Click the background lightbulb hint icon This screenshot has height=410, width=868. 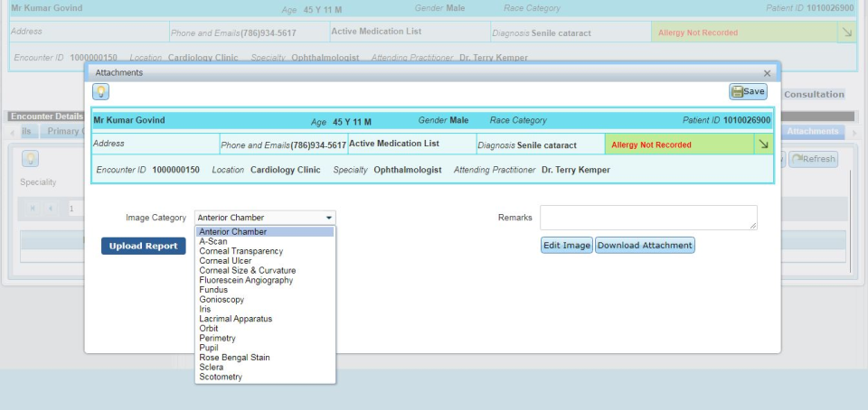pyautogui.click(x=30, y=159)
